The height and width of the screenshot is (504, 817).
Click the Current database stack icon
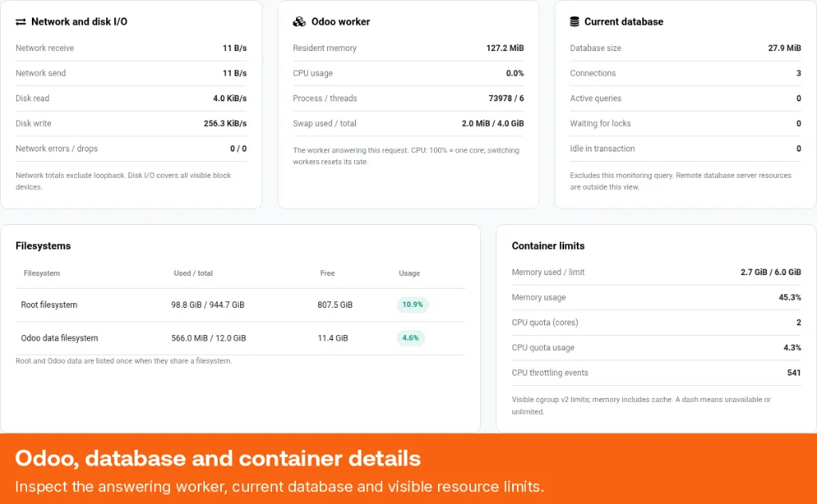click(x=574, y=22)
